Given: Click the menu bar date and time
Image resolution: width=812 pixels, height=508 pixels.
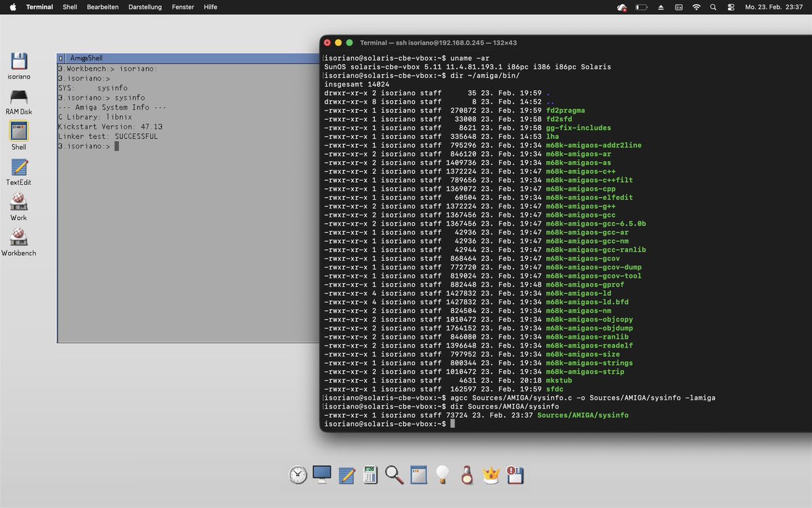Looking at the screenshot, I should pos(773,7).
